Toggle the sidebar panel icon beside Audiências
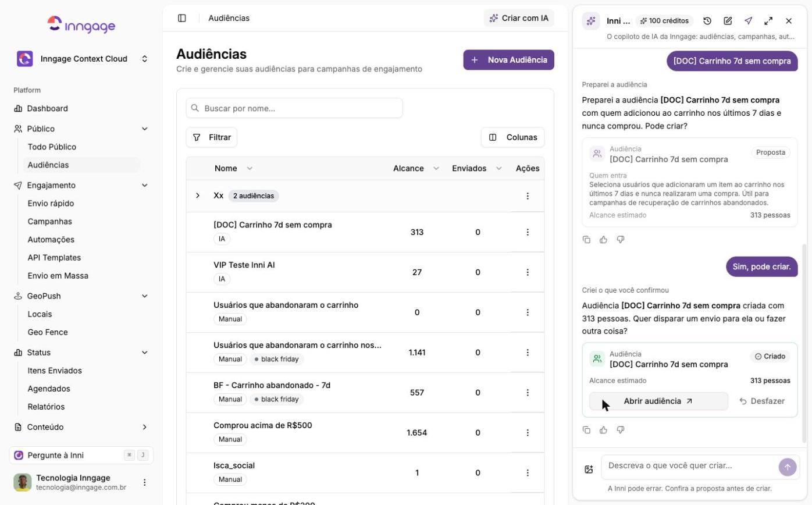Screen dimensions: 812x505 [182, 18]
